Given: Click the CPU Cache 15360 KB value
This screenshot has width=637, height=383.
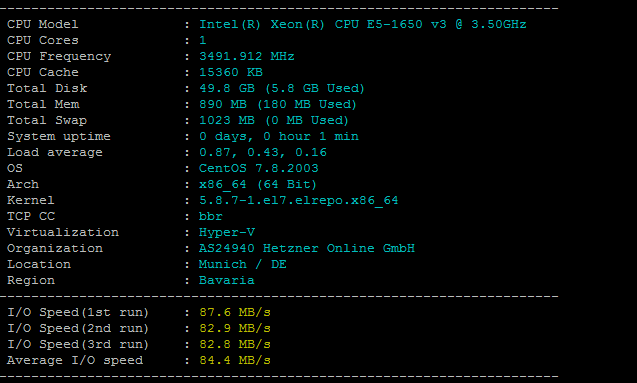Looking at the screenshot, I should point(231,72).
